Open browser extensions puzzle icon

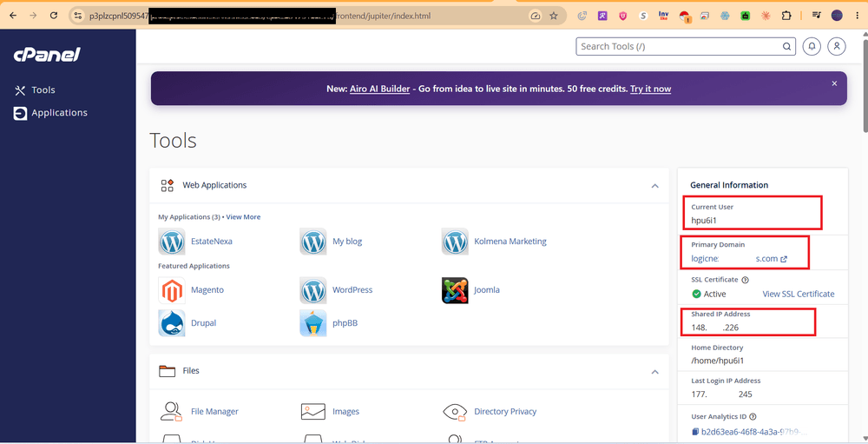pyautogui.click(x=786, y=16)
